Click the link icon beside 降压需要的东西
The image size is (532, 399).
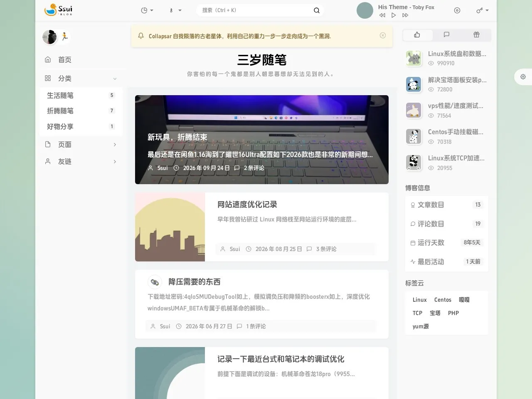click(155, 282)
